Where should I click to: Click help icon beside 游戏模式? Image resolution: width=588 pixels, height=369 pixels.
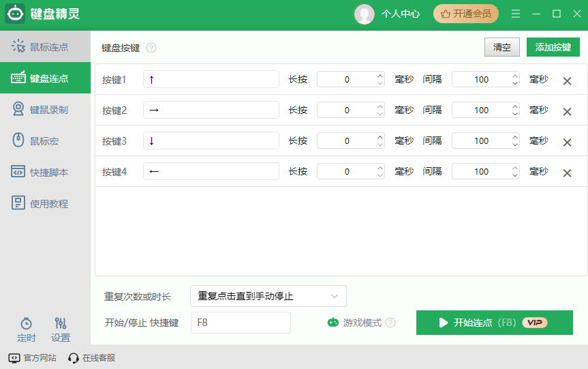(390, 323)
